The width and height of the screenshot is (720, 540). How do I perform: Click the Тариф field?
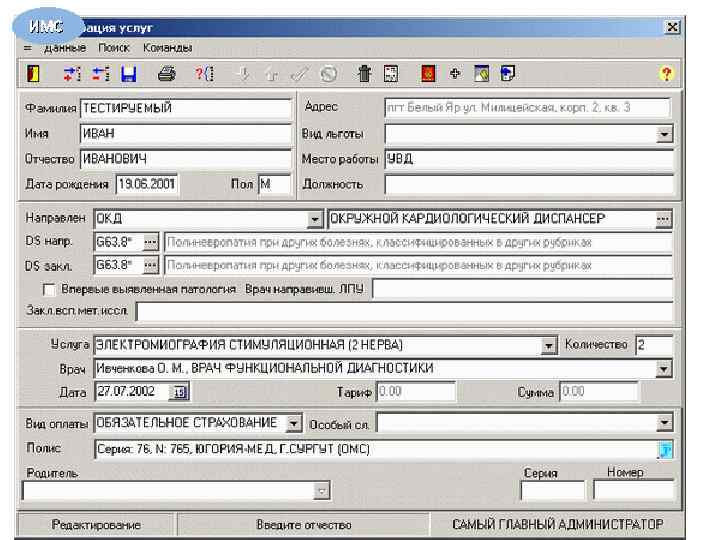coord(416,392)
